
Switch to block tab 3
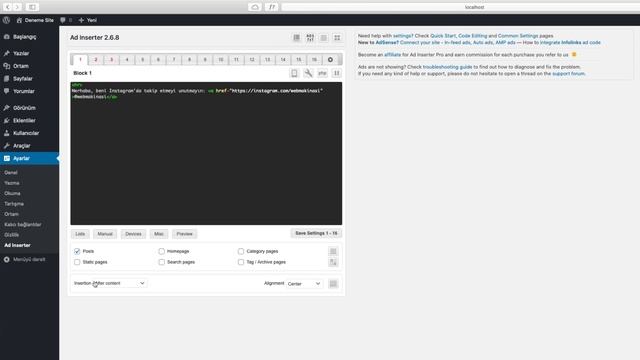pyautogui.click(x=111, y=60)
